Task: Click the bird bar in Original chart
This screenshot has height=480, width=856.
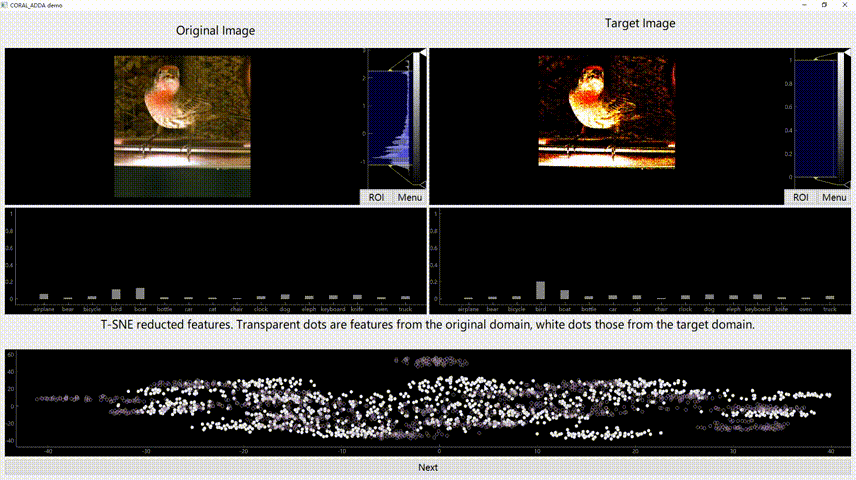Action: pos(116,294)
